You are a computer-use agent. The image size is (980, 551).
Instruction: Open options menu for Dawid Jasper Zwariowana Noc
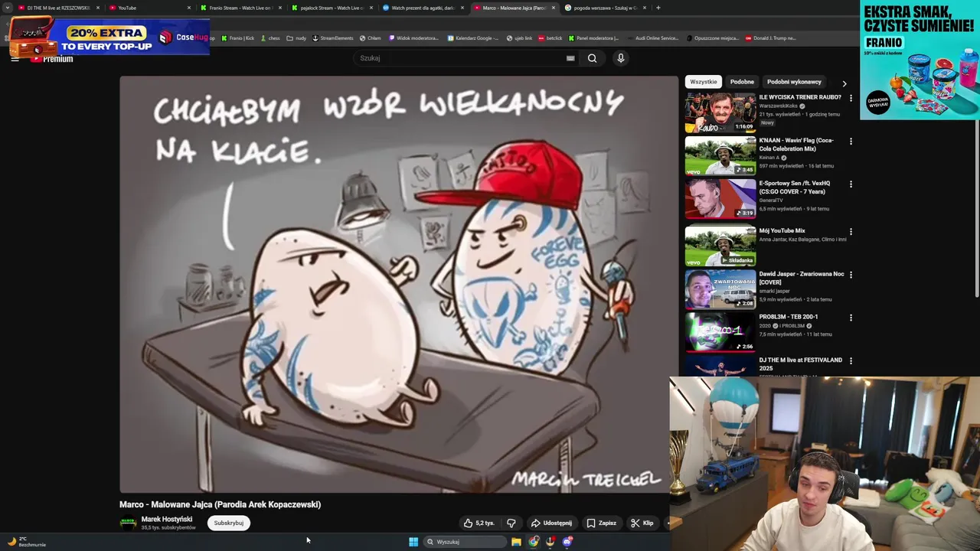point(851,274)
